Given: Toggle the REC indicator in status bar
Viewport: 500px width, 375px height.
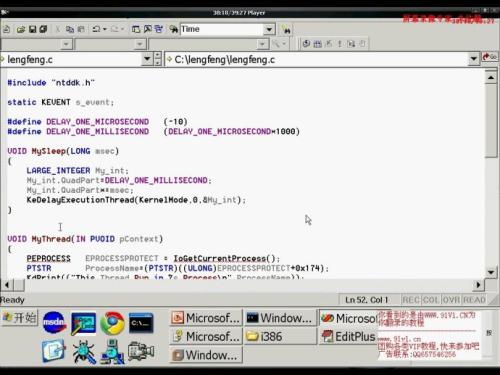Looking at the screenshot, I should 411,300.
